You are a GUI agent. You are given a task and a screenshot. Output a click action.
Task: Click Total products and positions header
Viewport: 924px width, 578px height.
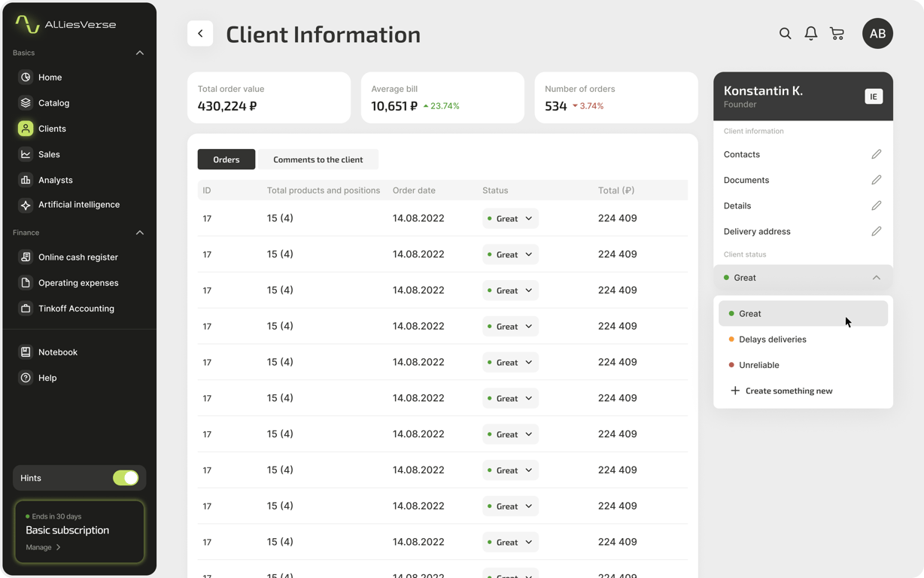pos(324,190)
